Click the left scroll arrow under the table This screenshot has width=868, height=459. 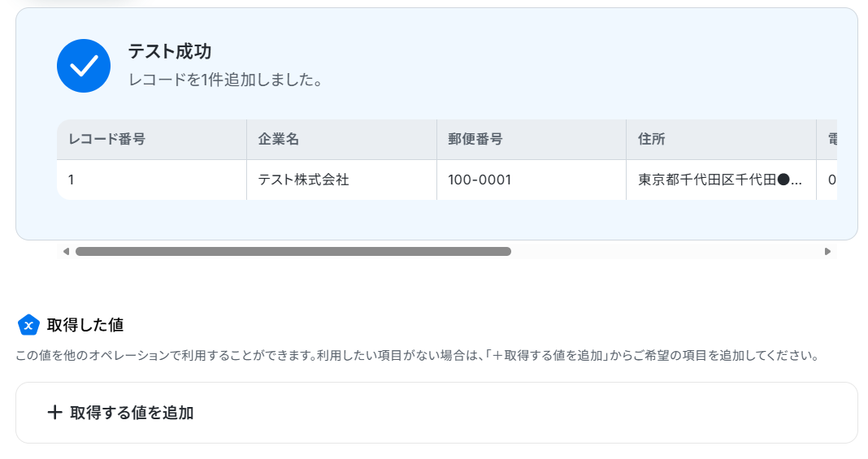[66, 252]
